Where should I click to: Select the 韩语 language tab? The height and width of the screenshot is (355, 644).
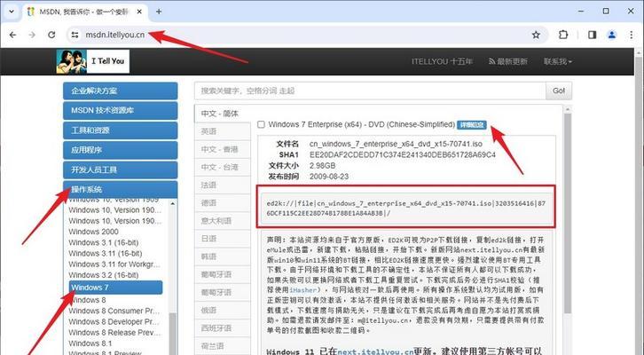(222, 256)
